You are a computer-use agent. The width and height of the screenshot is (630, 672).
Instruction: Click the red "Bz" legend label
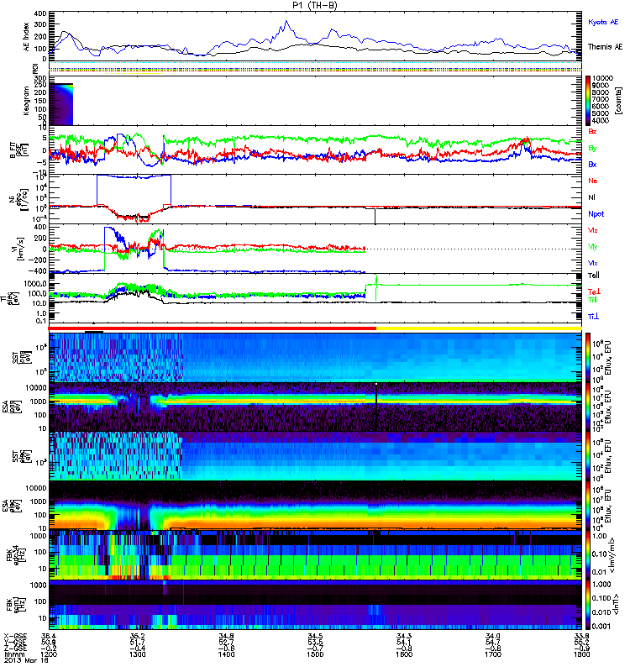tap(592, 131)
